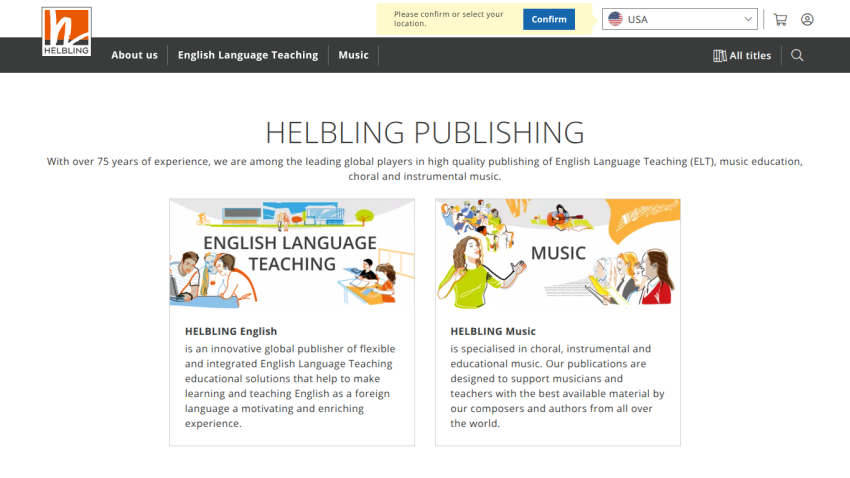Click the 'Please confirm or select your location' text

[448, 19]
